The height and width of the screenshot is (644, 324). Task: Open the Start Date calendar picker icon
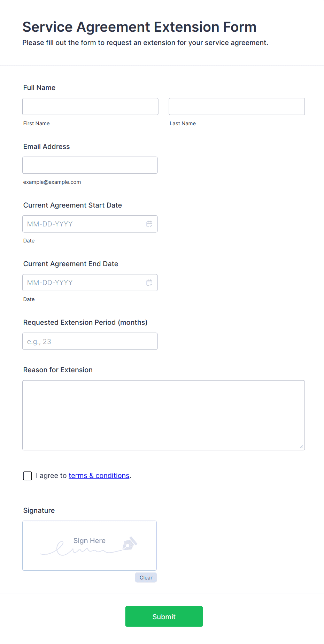[149, 224]
